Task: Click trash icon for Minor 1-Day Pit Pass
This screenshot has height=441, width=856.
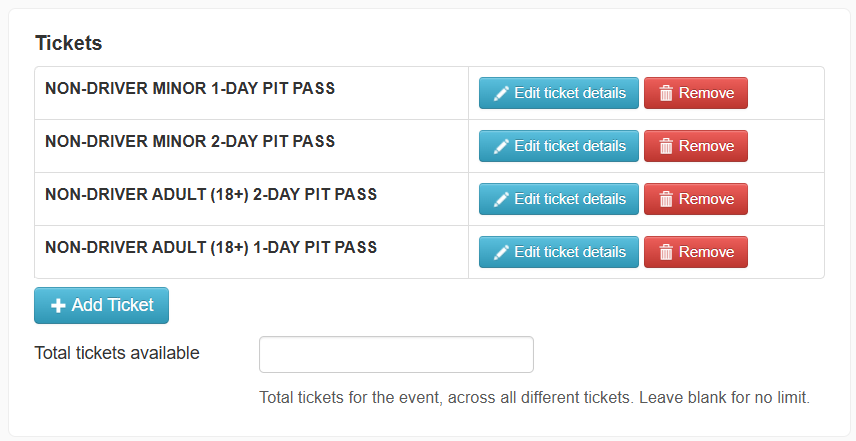Action: pyautogui.click(x=665, y=93)
